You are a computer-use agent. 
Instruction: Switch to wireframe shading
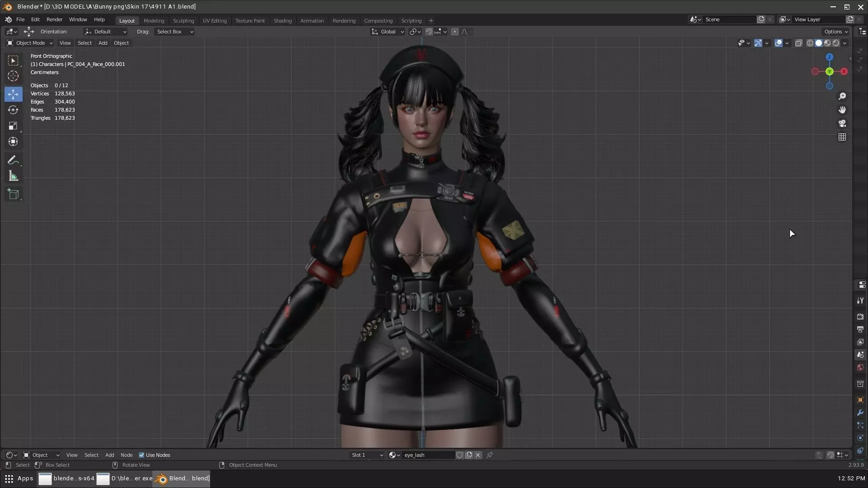810,43
